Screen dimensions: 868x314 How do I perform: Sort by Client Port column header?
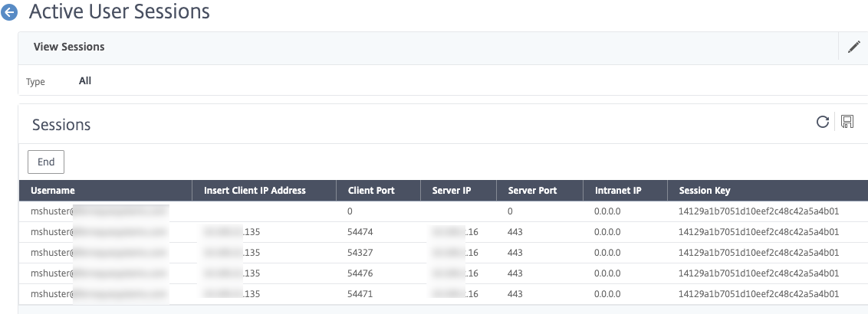tap(371, 191)
